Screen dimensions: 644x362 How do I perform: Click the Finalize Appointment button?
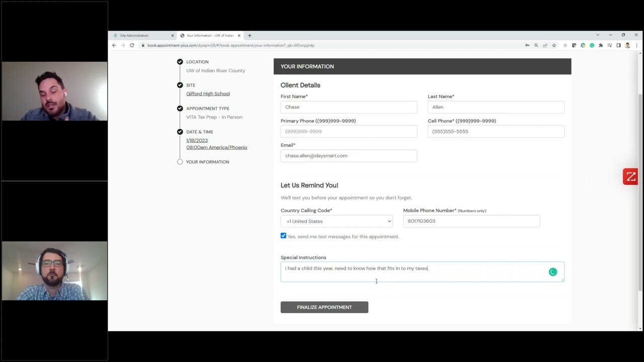tap(324, 307)
